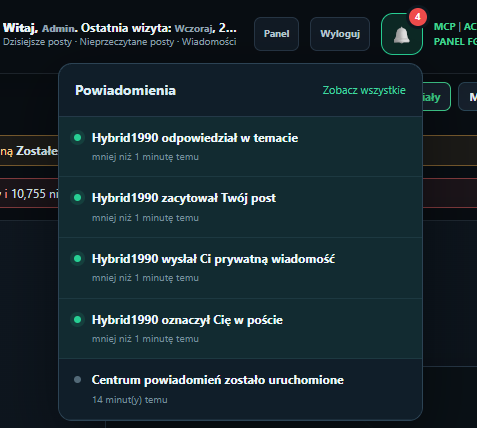This screenshot has width=477, height=428.
Task: Open the Panel button
Action: click(276, 34)
